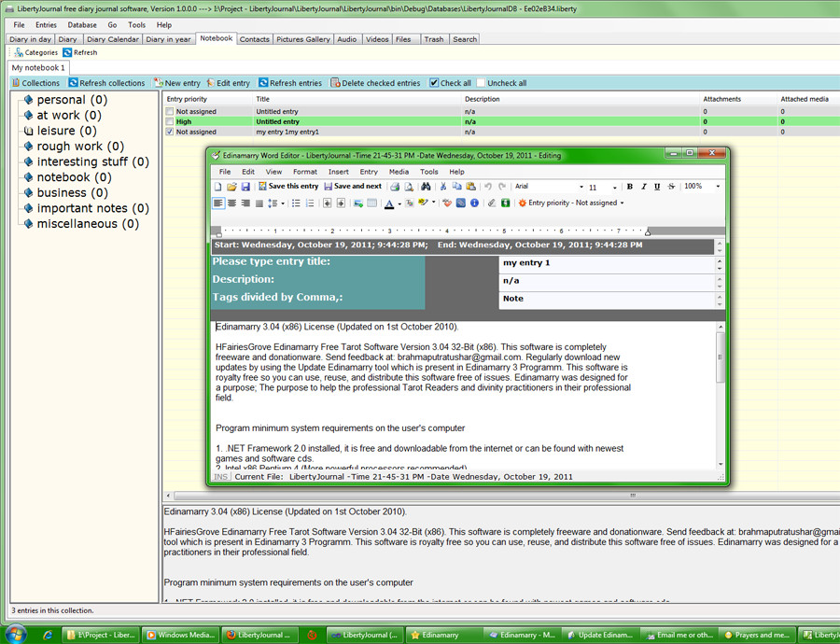Apply Bold formatting in the editor
The width and height of the screenshot is (840, 644).
click(630, 187)
